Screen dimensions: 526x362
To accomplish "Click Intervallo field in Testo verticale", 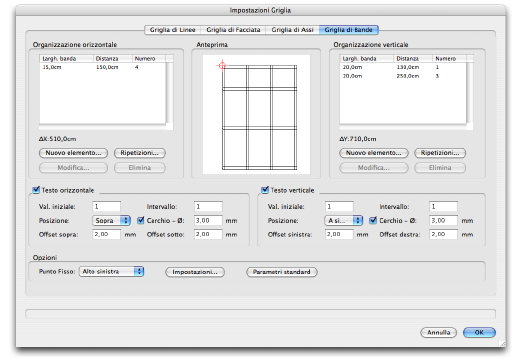I will point(443,207).
